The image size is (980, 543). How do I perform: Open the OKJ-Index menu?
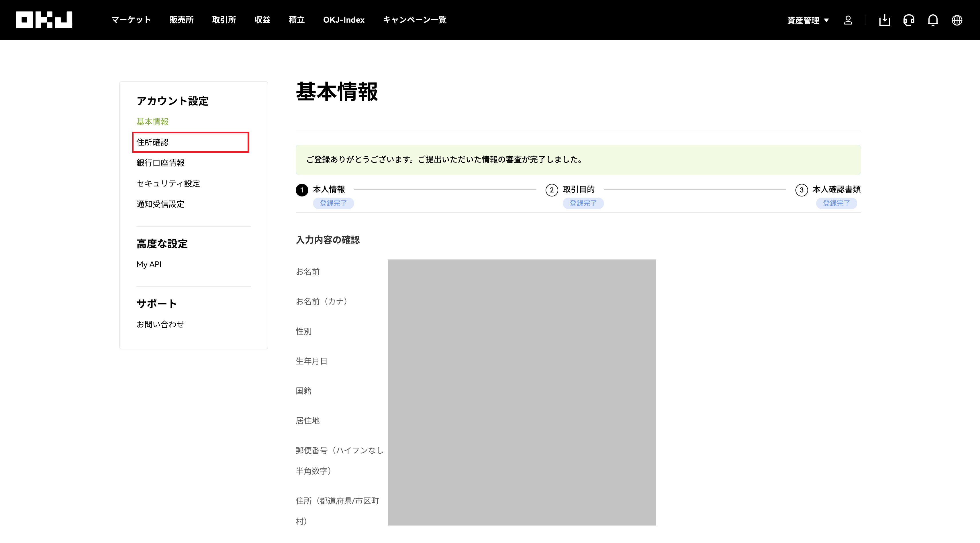[344, 20]
